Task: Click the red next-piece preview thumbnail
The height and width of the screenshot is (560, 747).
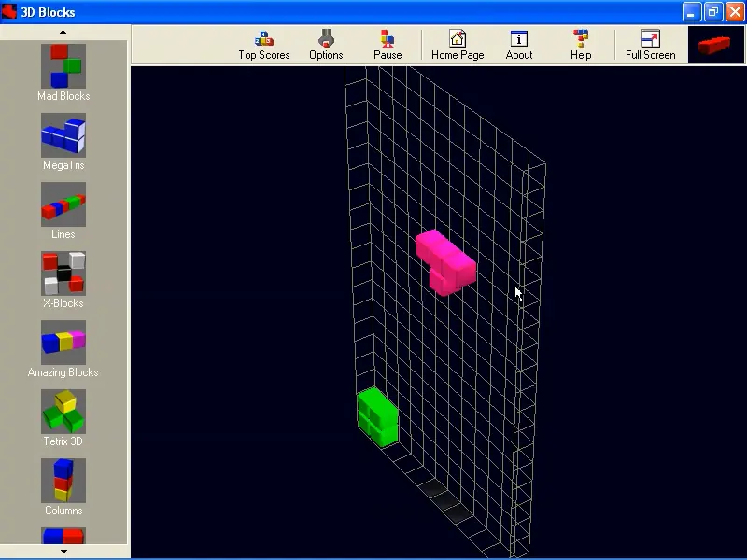Action: pyautogui.click(x=715, y=45)
